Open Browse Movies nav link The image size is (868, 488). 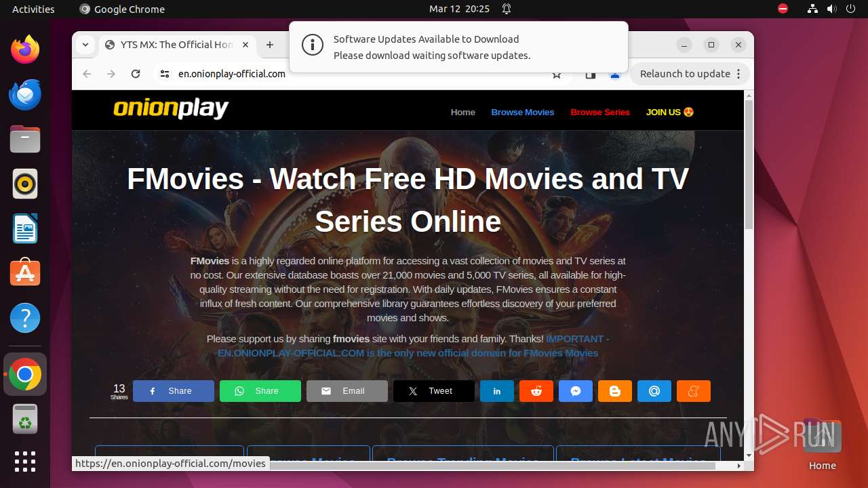[523, 113]
